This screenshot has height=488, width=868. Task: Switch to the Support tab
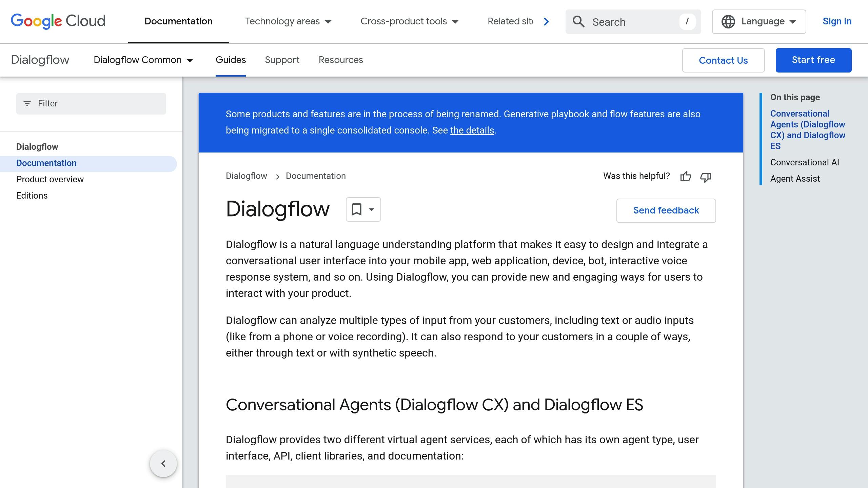click(282, 60)
